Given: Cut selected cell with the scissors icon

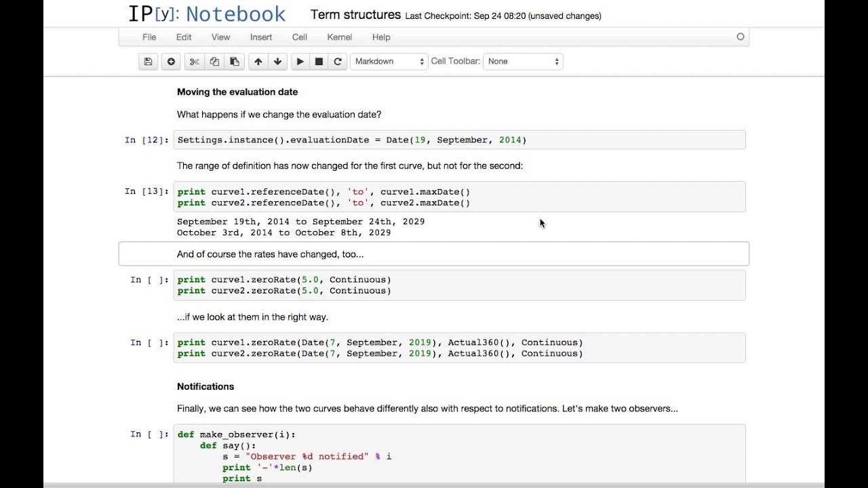Looking at the screenshot, I should (195, 62).
